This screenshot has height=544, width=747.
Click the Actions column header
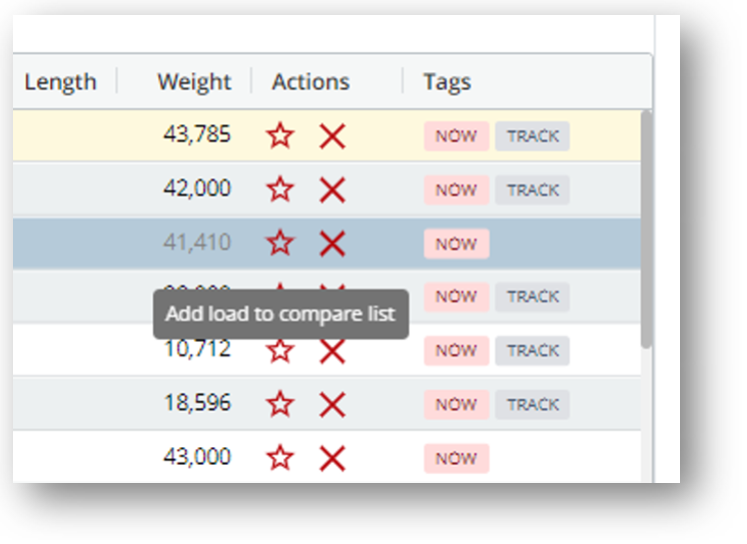pyautogui.click(x=310, y=82)
